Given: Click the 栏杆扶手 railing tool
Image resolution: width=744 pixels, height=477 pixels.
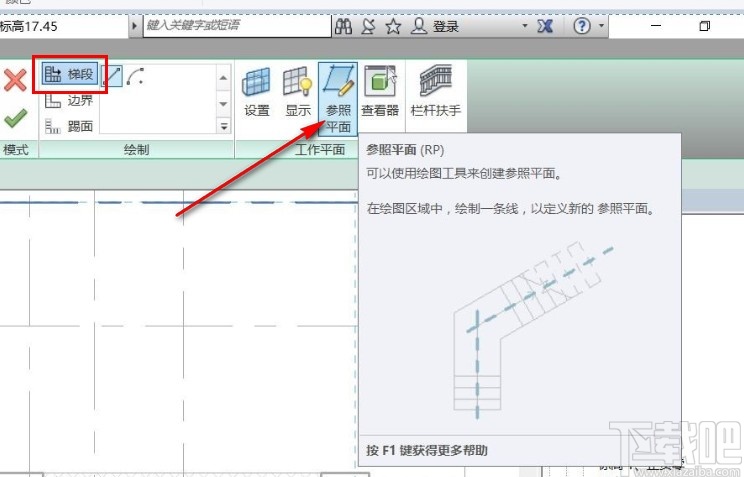Looking at the screenshot, I should click(436, 92).
